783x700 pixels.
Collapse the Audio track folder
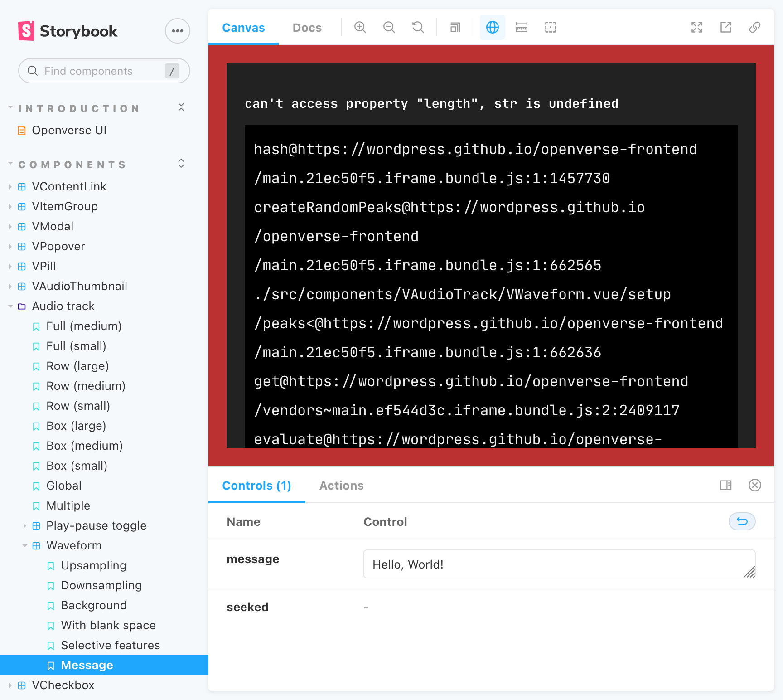coord(63,306)
